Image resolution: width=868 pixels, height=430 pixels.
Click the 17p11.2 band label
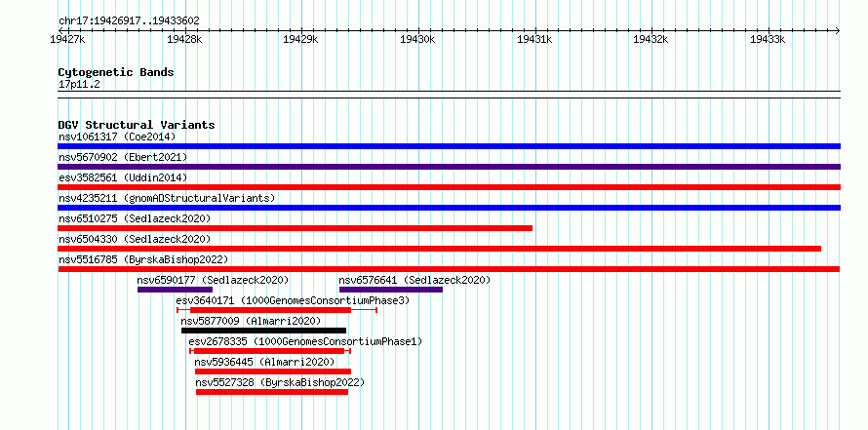(79, 85)
